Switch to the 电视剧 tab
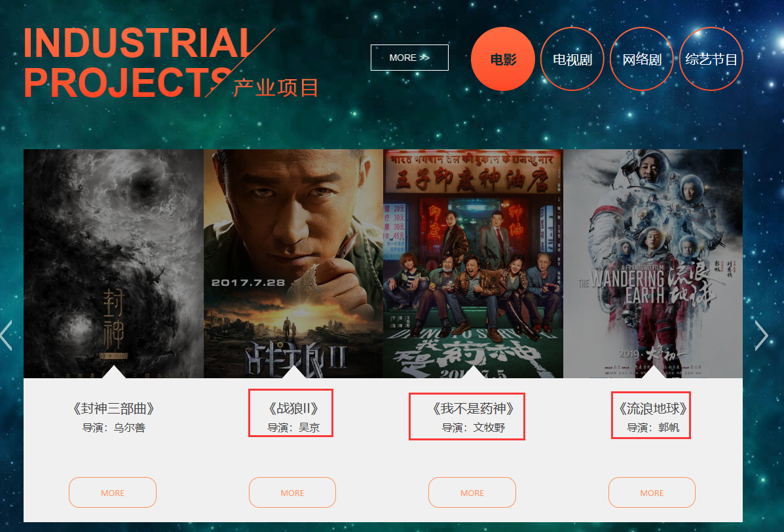The width and height of the screenshot is (784, 532). click(572, 59)
